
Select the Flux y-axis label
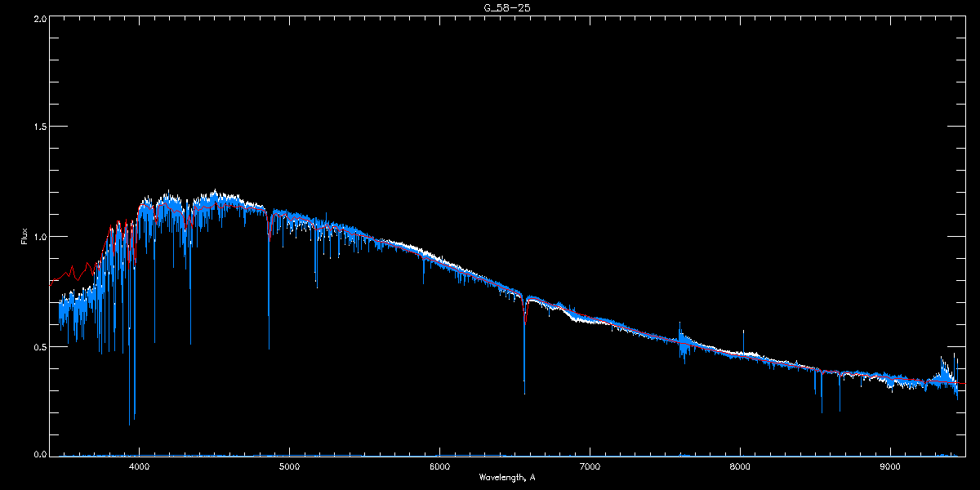pyautogui.click(x=24, y=236)
